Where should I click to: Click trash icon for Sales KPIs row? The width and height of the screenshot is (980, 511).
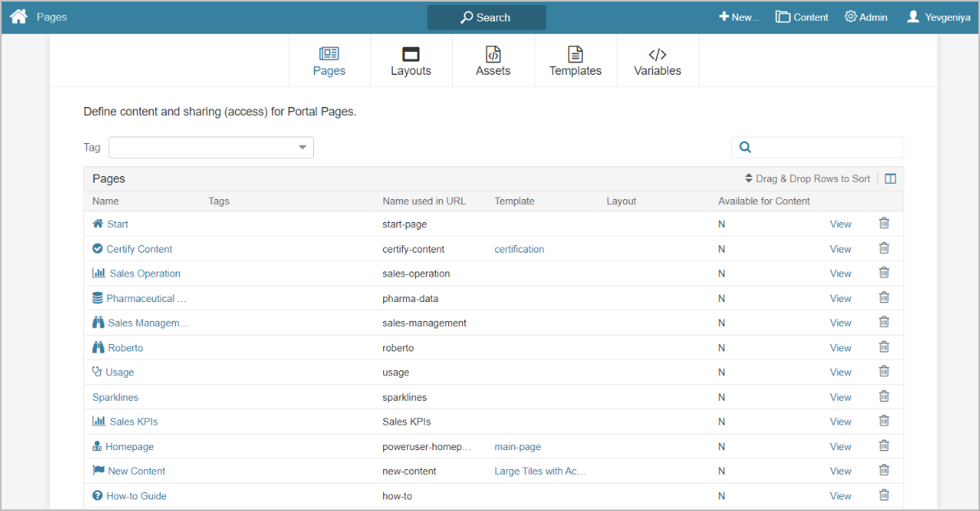pyautogui.click(x=884, y=420)
